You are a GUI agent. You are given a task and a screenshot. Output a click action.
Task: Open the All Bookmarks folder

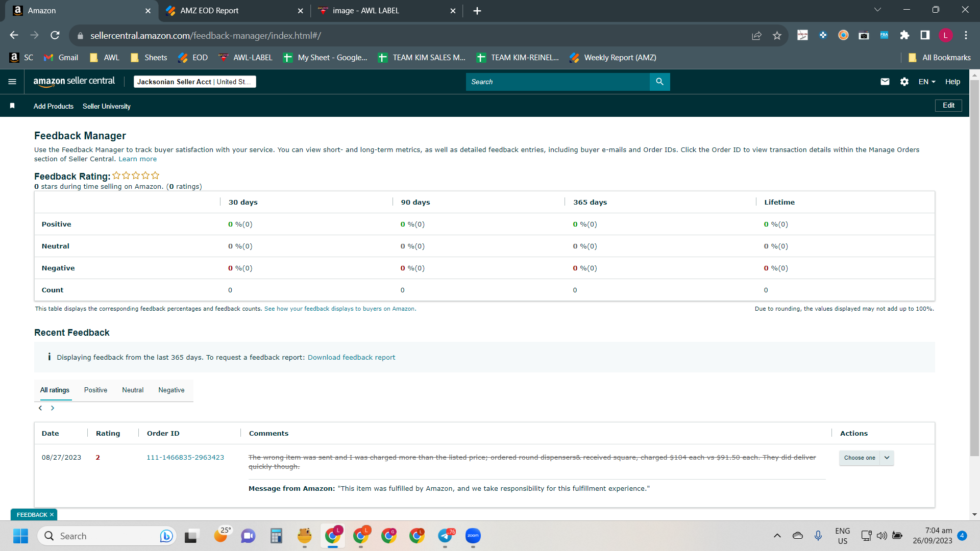pyautogui.click(x=939, y=58)
